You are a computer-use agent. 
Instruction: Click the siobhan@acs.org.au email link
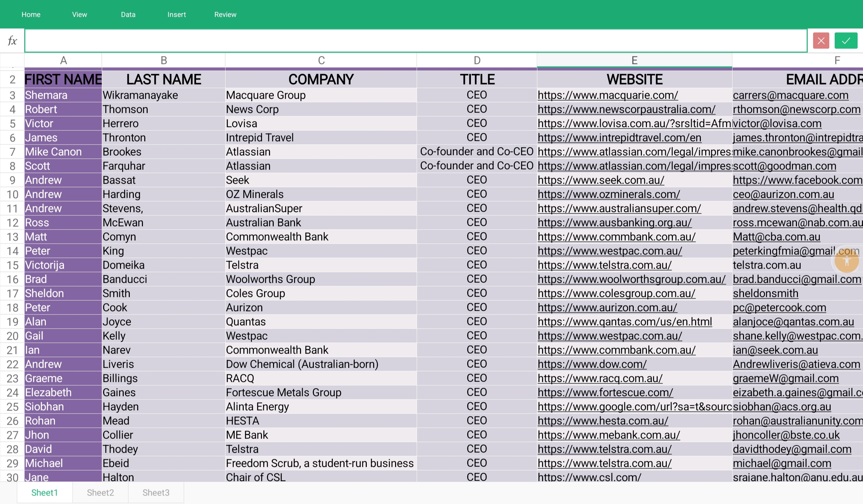(782, 407)
